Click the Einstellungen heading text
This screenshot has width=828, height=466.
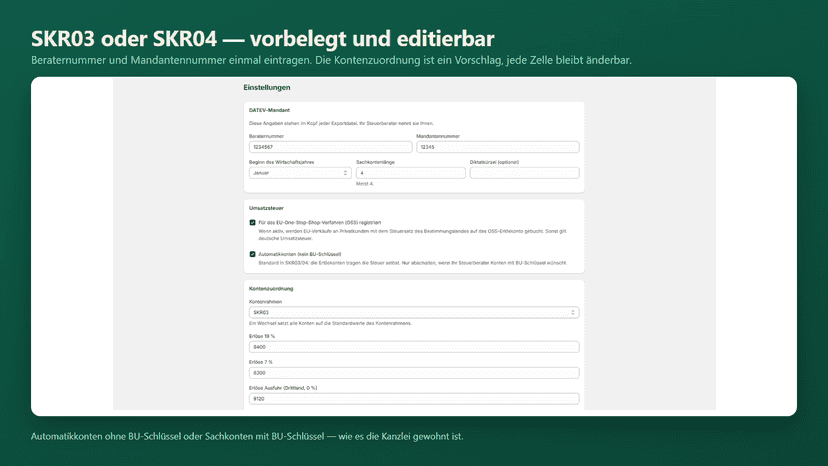[267, 88]
